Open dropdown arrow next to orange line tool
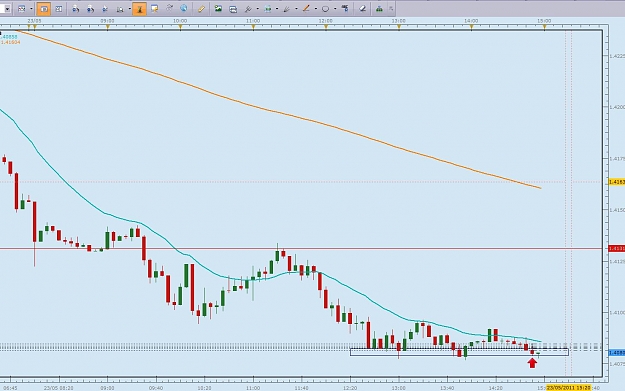Viewport: 625px width, 391px height. click(x=316, y=9)
